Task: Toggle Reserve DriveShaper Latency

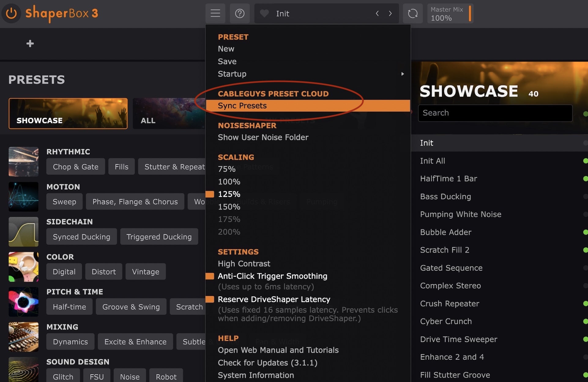Action: 274,299
